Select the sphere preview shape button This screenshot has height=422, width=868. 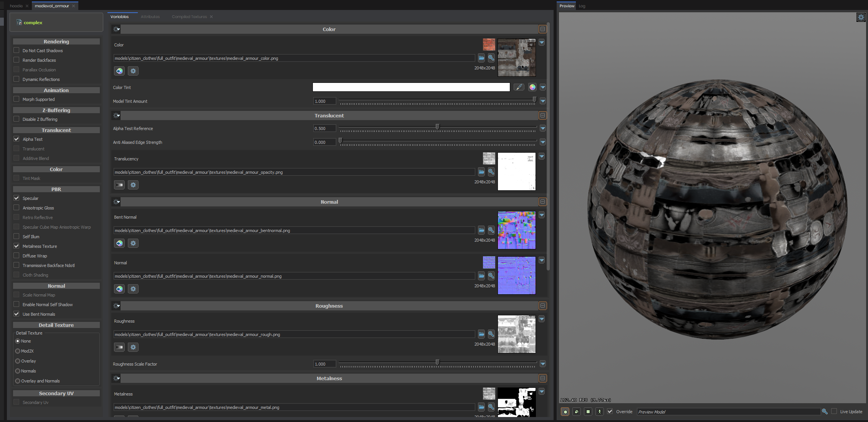[x=565, y=412]
